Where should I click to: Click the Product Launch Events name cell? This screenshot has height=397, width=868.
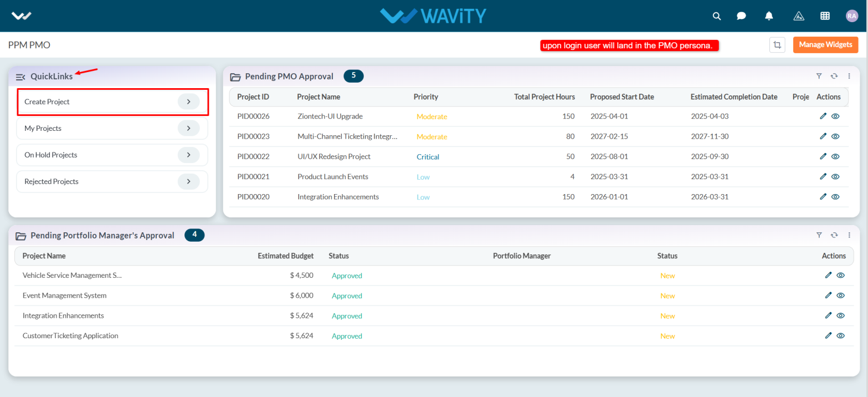pos(333,176)
